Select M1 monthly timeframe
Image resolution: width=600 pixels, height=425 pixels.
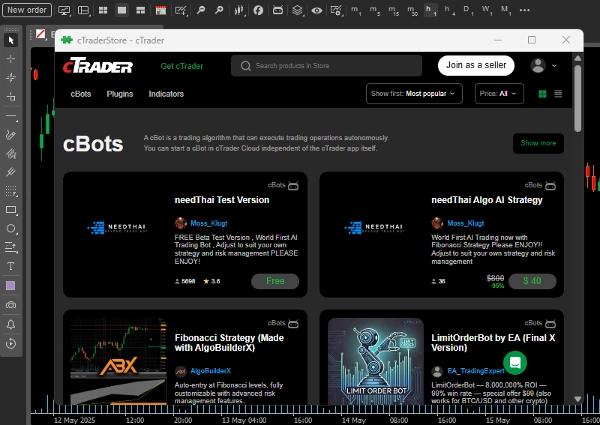(x=505, y=10)
